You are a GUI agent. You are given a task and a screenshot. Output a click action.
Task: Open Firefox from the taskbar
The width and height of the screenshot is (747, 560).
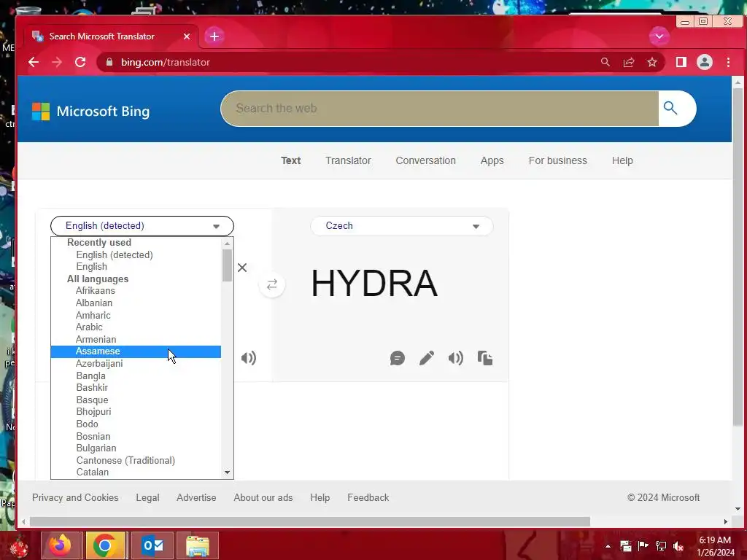coord(61,545)
